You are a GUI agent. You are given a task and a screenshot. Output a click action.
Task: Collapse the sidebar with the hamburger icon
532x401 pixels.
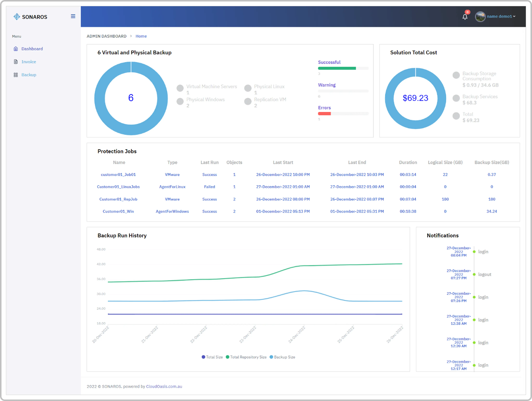click(x=73, y=16)
